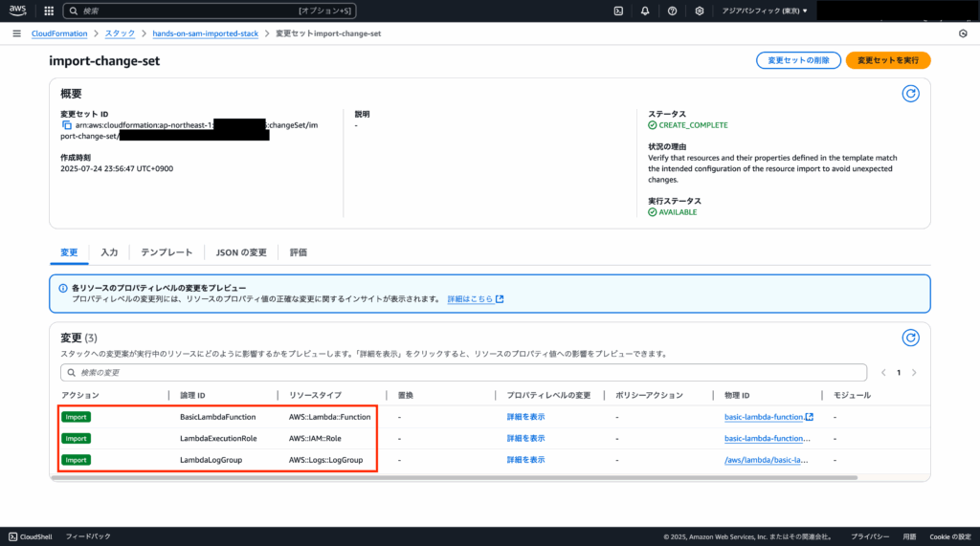This screenshot has height=546, width=980.
Task: Show details for LambdaLogGroup row
Action: [525, 460]
